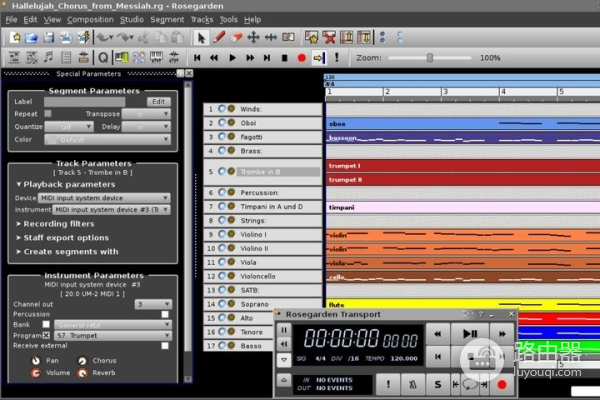Choose the eraser tool
600x400 pixels.
click(236, 37)
